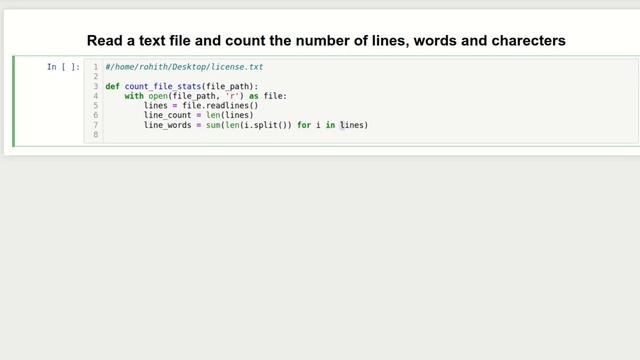Viewport: 640px width, 360px height.
Task: Click the 'lines = file.readlines()' line
Action: coord(201,105)
